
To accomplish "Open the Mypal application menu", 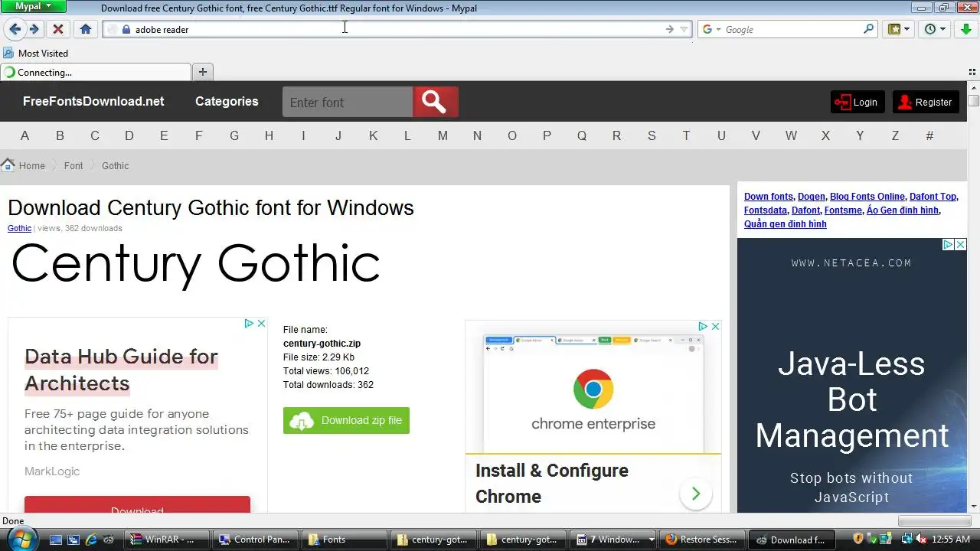I will (x=34, y=6).
